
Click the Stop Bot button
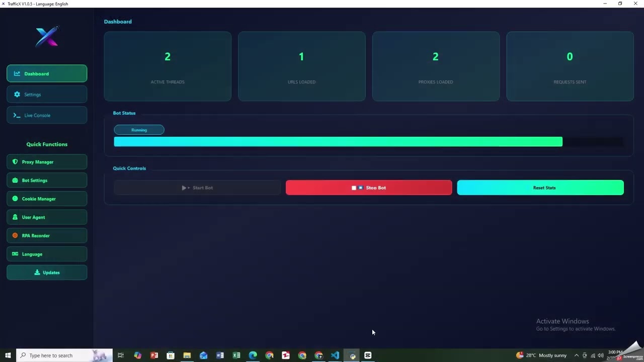tap(369, 188)
